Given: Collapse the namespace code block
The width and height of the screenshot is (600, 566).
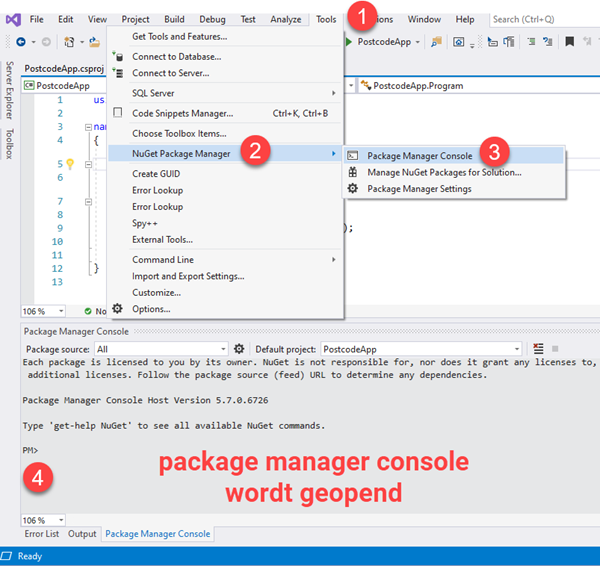Looking at the screenshot, I should point(88,128).
